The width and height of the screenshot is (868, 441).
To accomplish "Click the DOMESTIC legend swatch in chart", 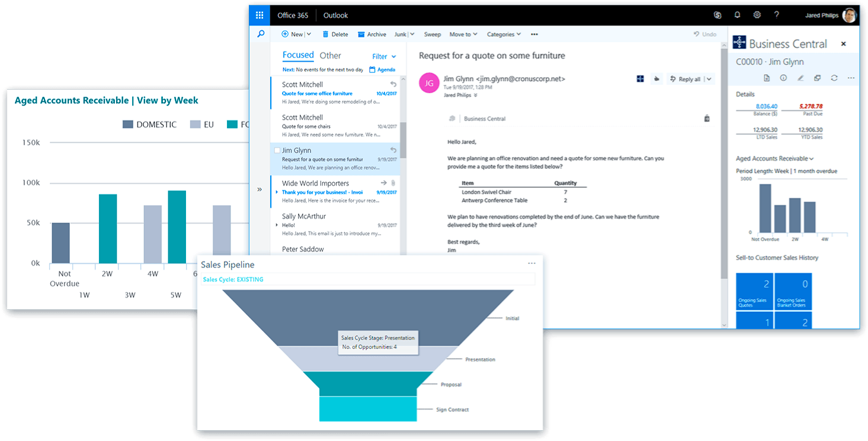I will pyautogui.click(x=127, y=124).
